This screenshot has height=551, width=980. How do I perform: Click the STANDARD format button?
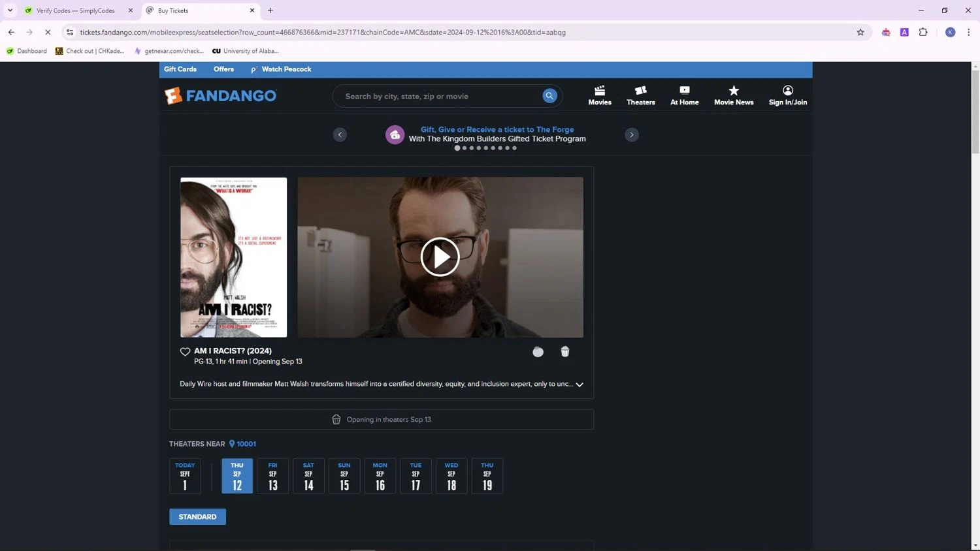[197, 516]
